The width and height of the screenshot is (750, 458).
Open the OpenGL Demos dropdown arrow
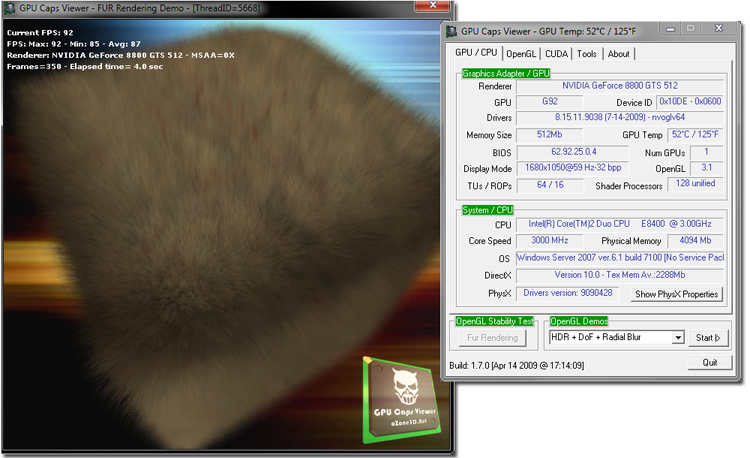pos(678,338)
